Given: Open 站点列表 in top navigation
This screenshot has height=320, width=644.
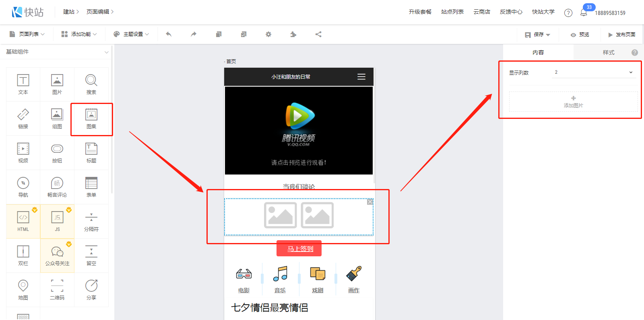Looking at the screenshot, I should point(452,12).
